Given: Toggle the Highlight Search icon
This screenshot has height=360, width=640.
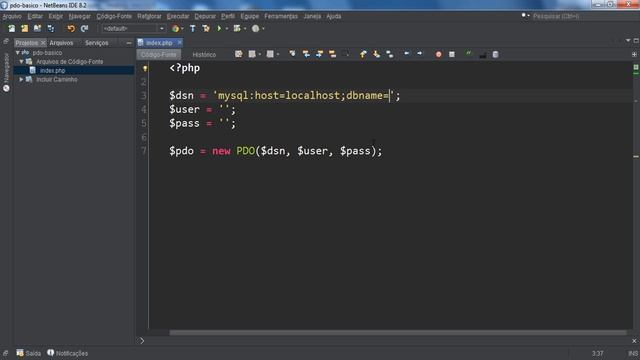Looking at the screenshot, I should coord(333,54).
